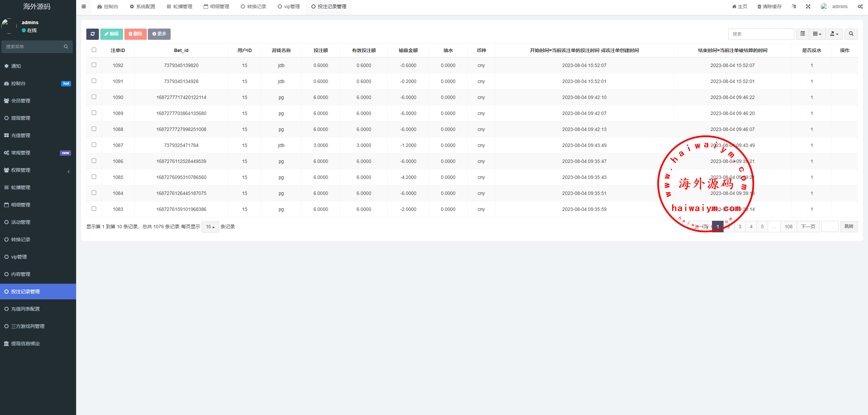868x415 pixels.
Task: Check the row with 注单ID 1090
Action: (x=94, y=97)
